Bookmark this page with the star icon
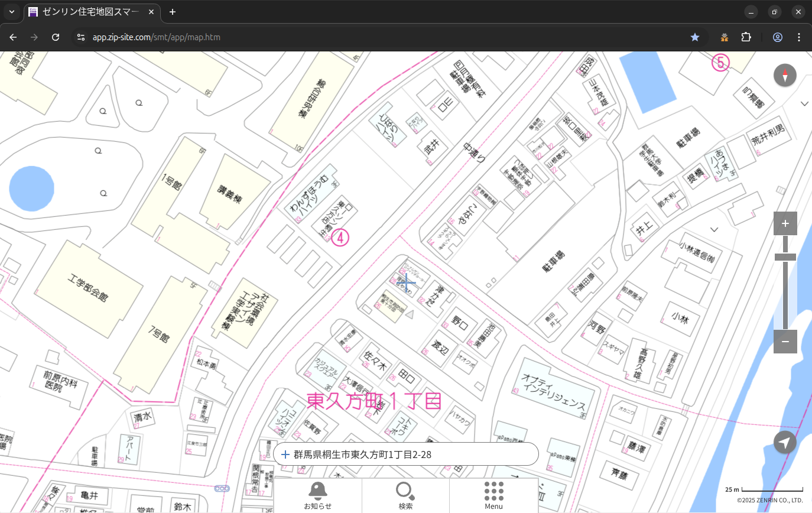Screen dimensions: 812x513 [x=695, y=37]
